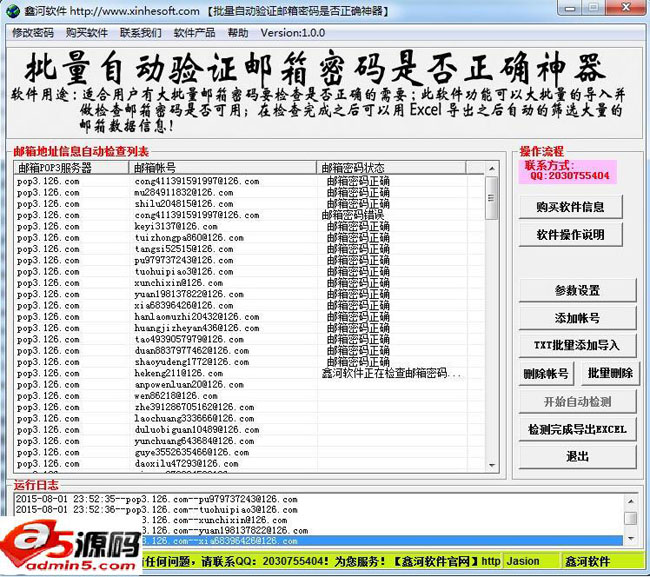Select account tao493905797 9@126.com row
The height and width of the screenshot is (577, 650).
(249, 339)
